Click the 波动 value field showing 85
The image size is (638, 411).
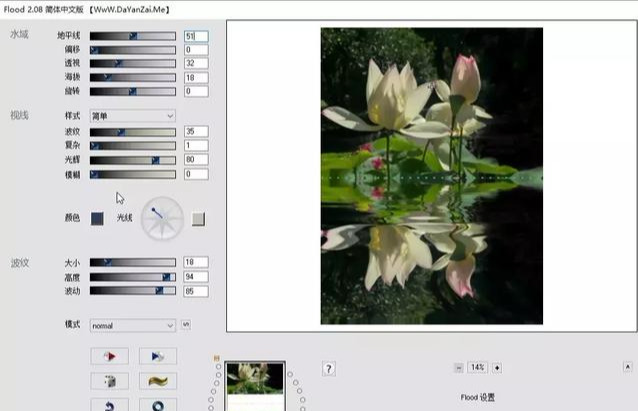[x=196, y=291]
